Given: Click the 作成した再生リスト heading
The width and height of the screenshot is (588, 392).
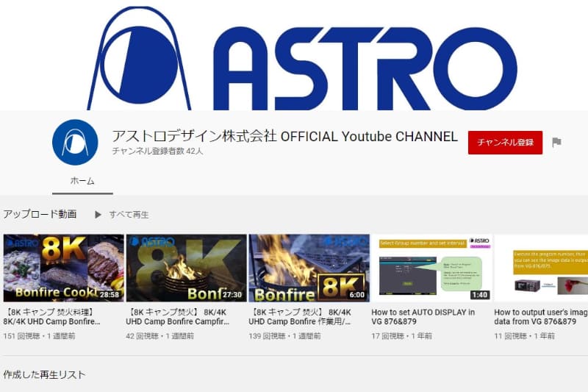Looking at the screenshot, I should pos(44,374).
